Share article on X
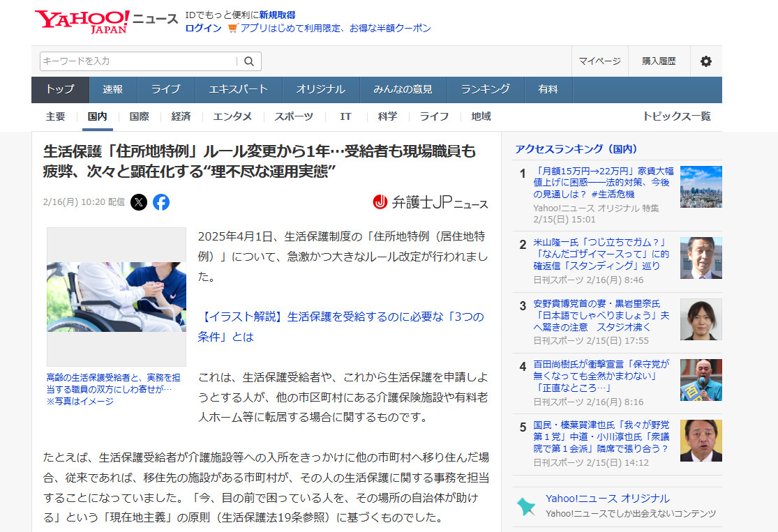 (139, 202)
